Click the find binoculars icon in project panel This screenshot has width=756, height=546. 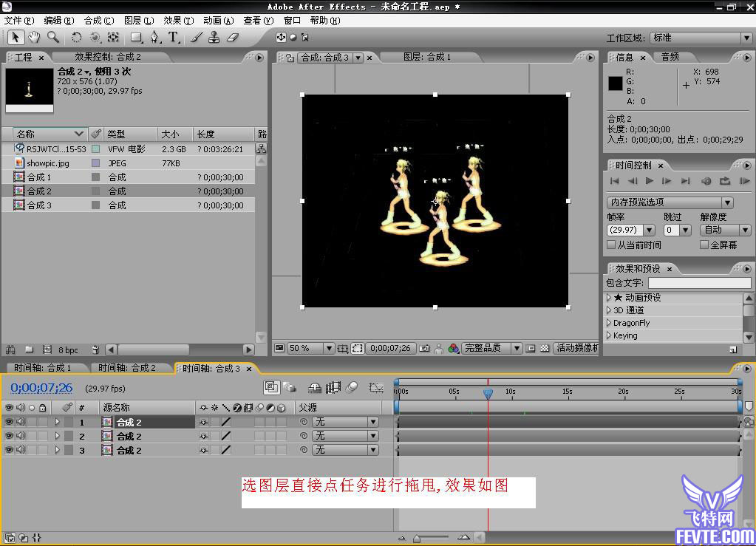(x=10, y=349)
